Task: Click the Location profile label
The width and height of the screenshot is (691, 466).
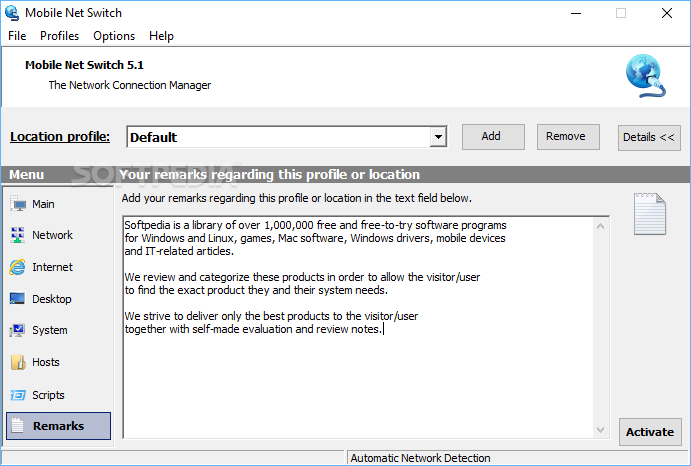Action: click(x=60, y=137)
